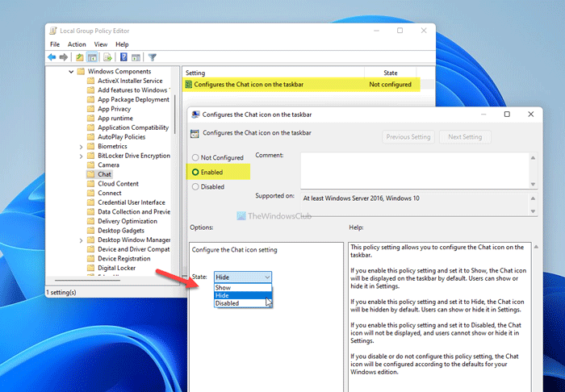Select the Enabled radio button

pos(195,173)
